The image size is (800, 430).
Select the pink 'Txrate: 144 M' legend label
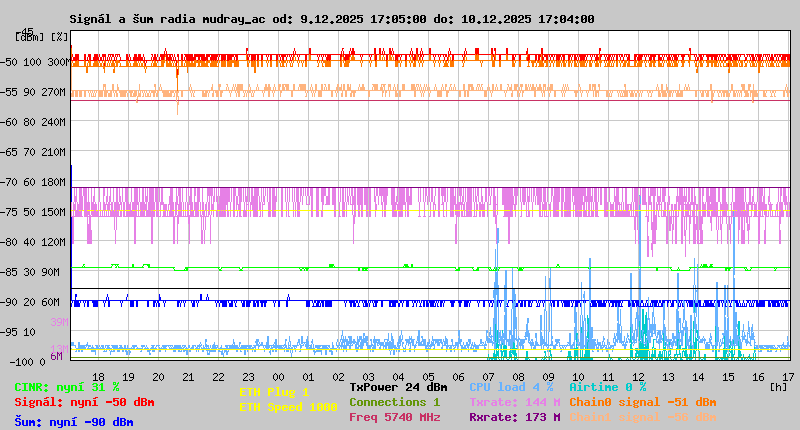point(514,402)
